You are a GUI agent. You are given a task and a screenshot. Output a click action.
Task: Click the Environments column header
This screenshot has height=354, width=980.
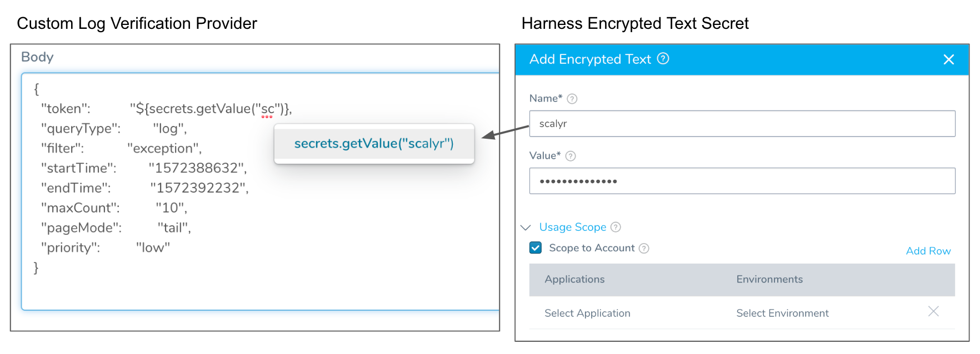click(x=769, y=280)
